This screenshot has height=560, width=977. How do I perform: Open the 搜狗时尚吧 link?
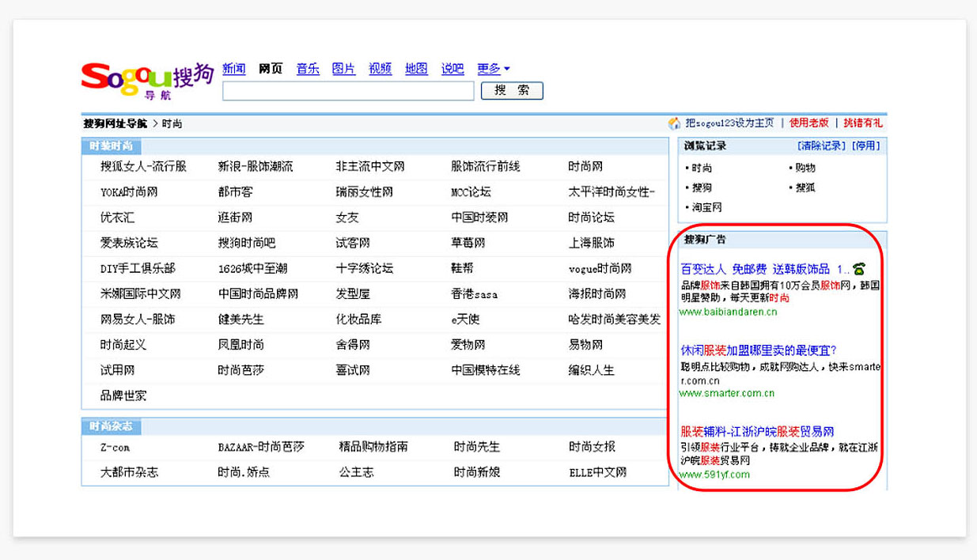pos(247,243)
